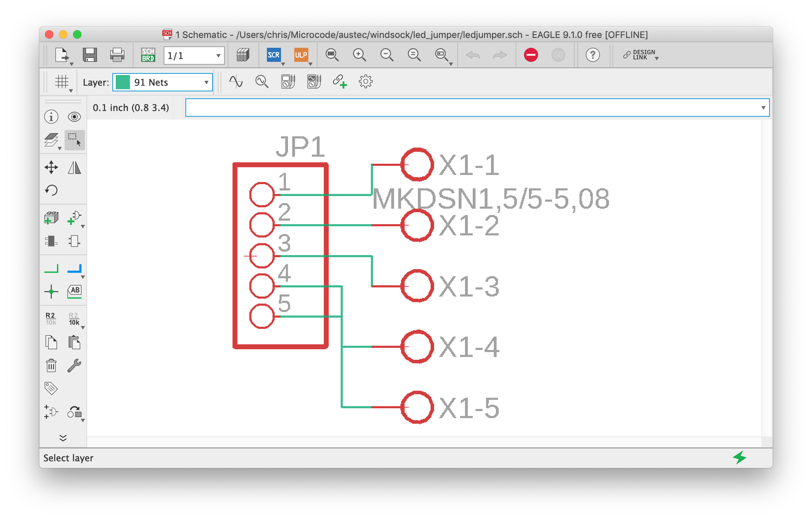Click the Help question mark icon
Image resolution: width=812 pixels, height=520 pixels.
point(592,55)
